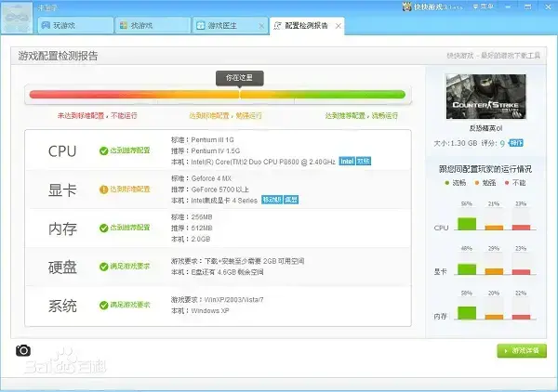Click the 标准：Geforce 4 MX line
Screen dimensions: 558x392
[x=201, y=178]
